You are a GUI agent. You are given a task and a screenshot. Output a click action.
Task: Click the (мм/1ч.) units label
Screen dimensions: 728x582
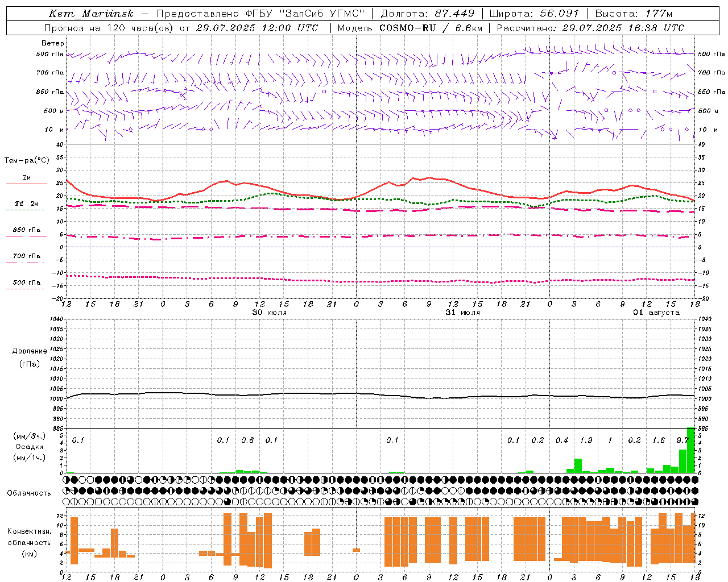coord(30,458)
